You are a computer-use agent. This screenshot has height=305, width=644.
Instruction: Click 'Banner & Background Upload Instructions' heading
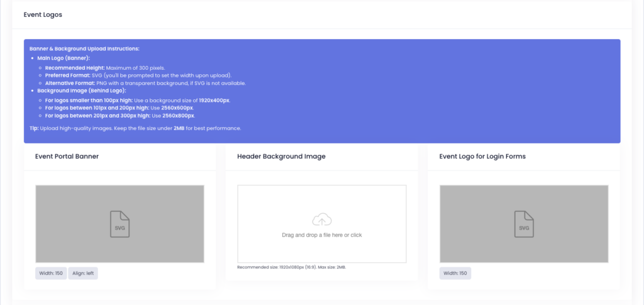84,48
